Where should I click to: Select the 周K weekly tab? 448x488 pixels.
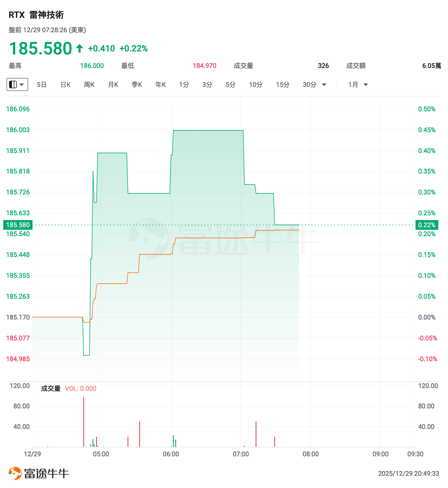(89, 85)
